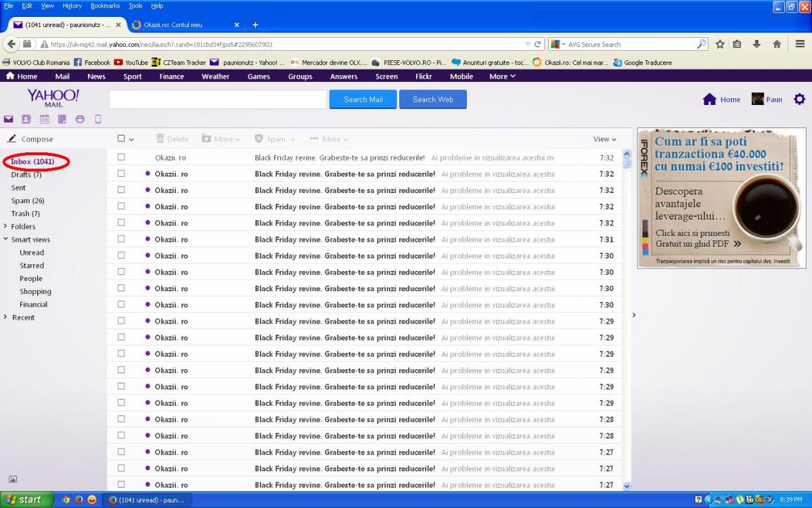This screenshot has width=812, height=508.
Task: Close the Okazii.ro: Contul meu tab
Action: (236, 25)
